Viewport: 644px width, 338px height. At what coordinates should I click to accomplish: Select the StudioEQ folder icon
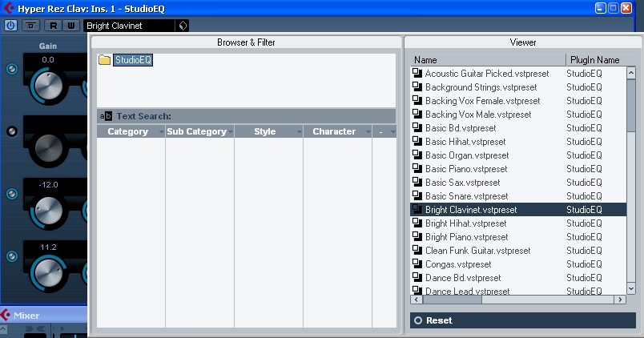tap(104, 60)
